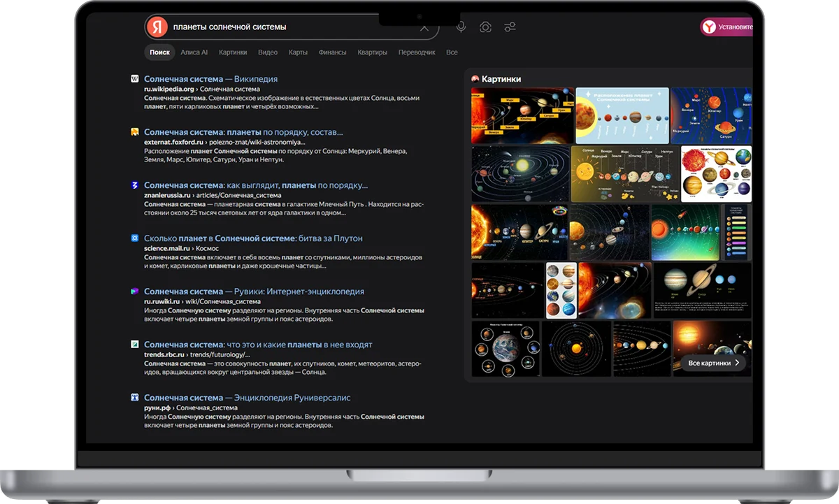Click the RBC favicon beside the trends.rbc.ru result
Viewport: 839px width, 504px height.
coord(134,344)
